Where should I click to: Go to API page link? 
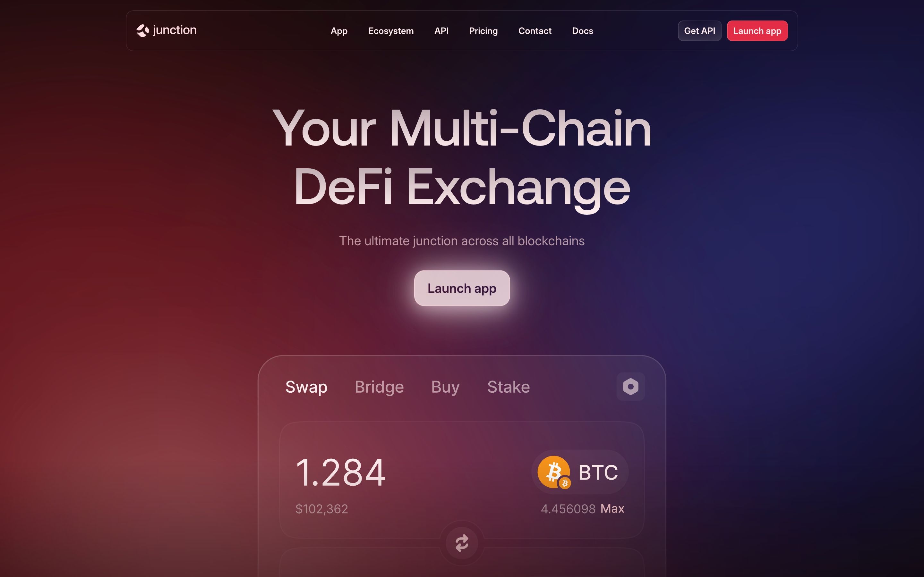[441, 31]
